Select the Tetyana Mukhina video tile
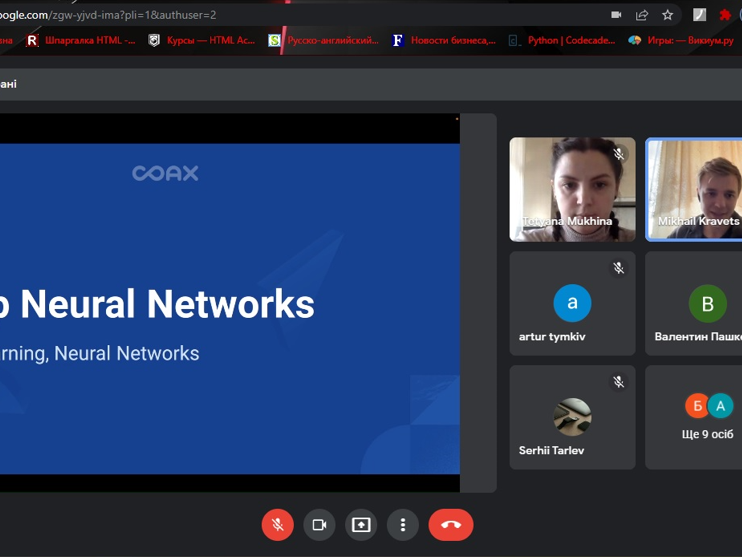 pyautogui.click(x=572, y=189)
